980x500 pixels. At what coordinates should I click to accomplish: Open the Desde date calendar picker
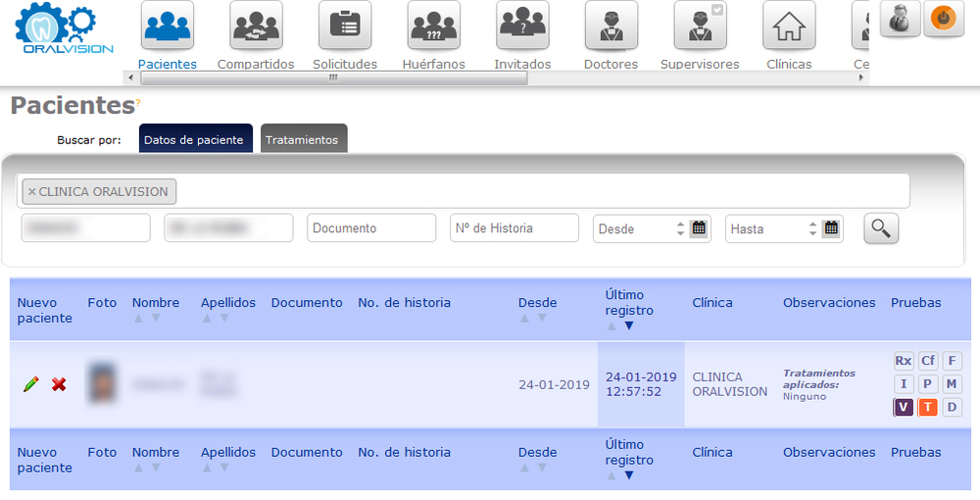click(x=699, y=228)
